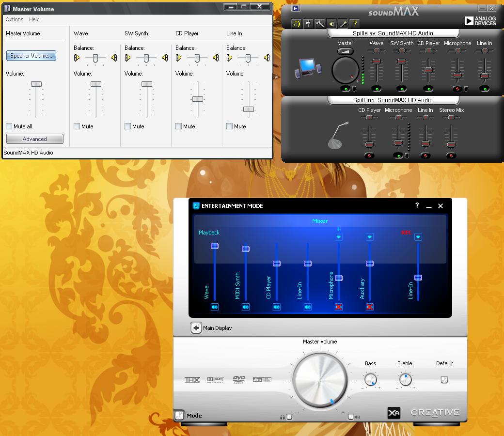This screenshot has height=436, width=504.
Task: Toggle Stereo Mix record select LED in SoundMAX
Action: pyautogui.click(x=451, y=156)
